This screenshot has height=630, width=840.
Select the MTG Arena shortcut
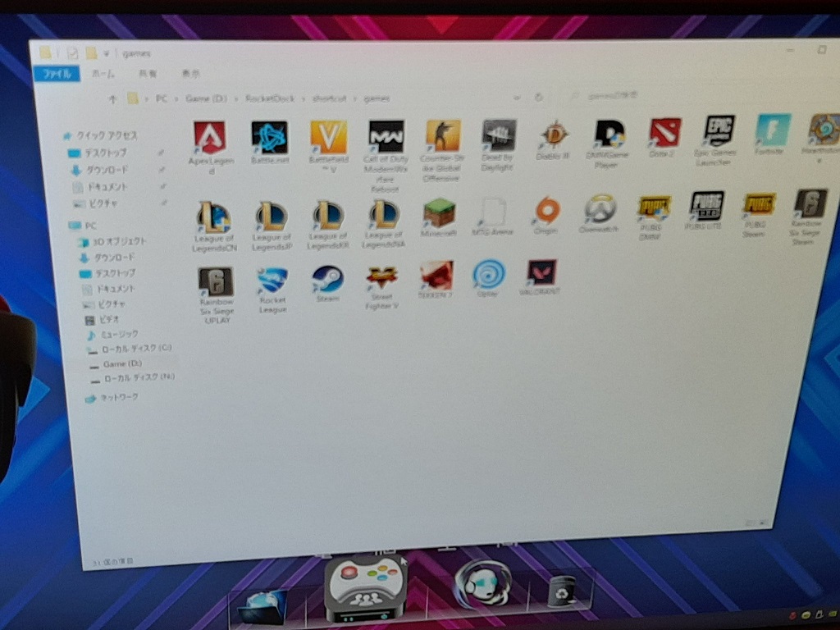pos(493,216)
